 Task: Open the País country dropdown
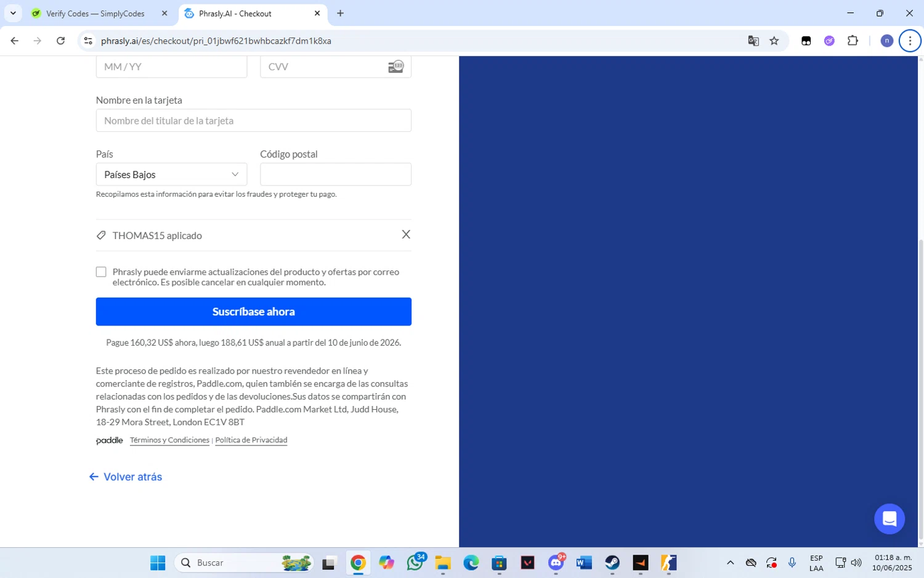(x=171, y=174)
